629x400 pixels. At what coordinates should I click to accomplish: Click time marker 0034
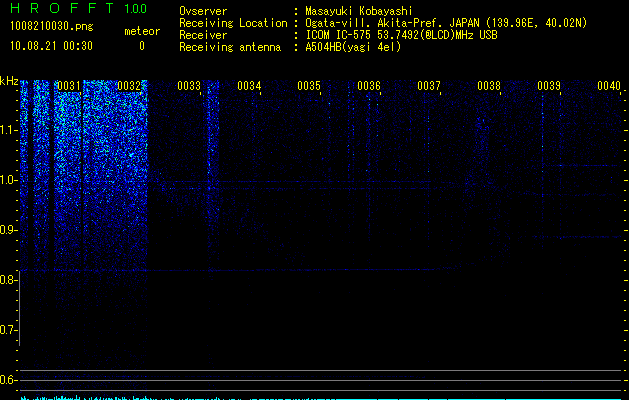click(x=249, y=86)
